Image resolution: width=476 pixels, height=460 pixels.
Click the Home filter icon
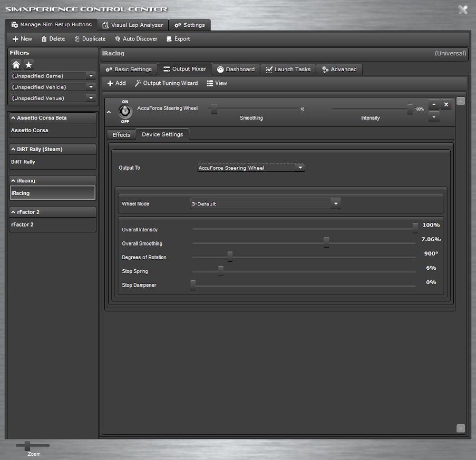[x=16, y=65]
